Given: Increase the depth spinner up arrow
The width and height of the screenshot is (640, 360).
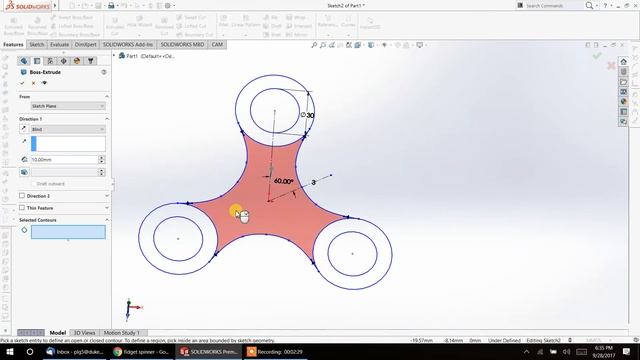Looking at the screenshot, I should (102, 158).
